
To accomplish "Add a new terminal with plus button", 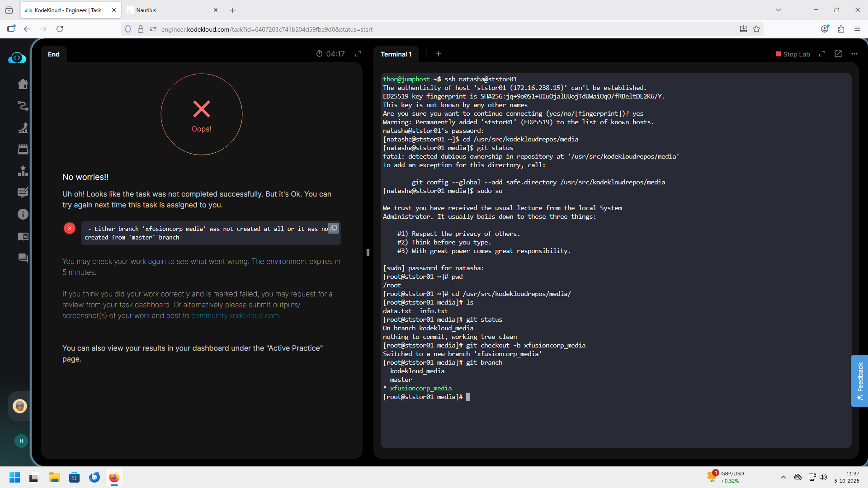I will 439,54.
